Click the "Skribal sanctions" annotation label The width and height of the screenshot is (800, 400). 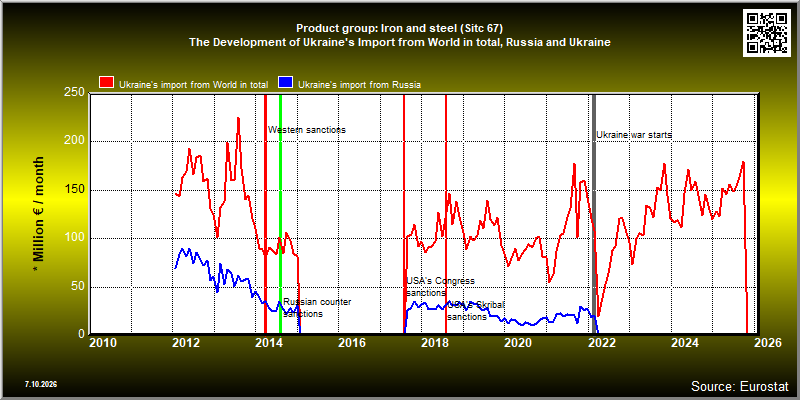tap(476, 311)
